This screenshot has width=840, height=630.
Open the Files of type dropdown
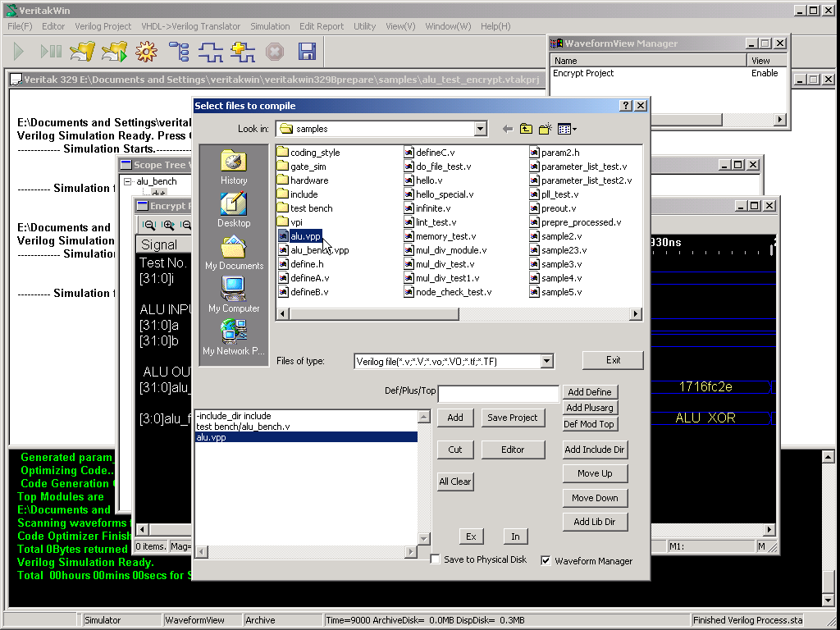tap(547, 361)
